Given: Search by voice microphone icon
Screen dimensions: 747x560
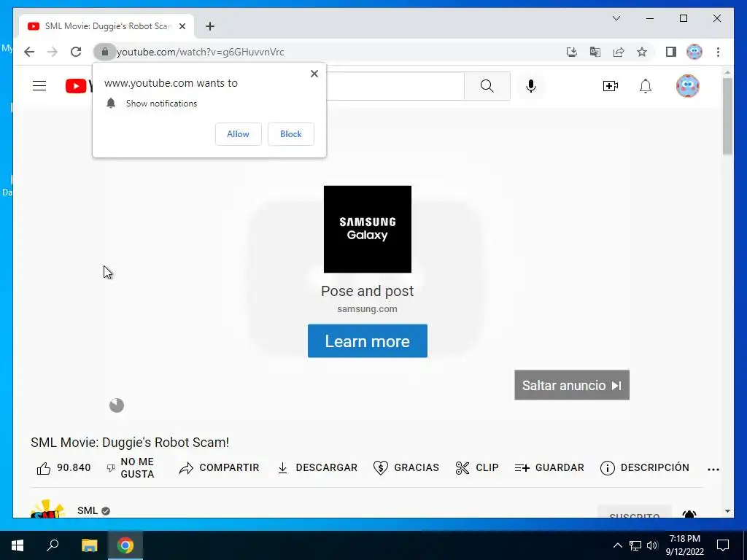Looking at the screenshot, I should click(531, 86).
